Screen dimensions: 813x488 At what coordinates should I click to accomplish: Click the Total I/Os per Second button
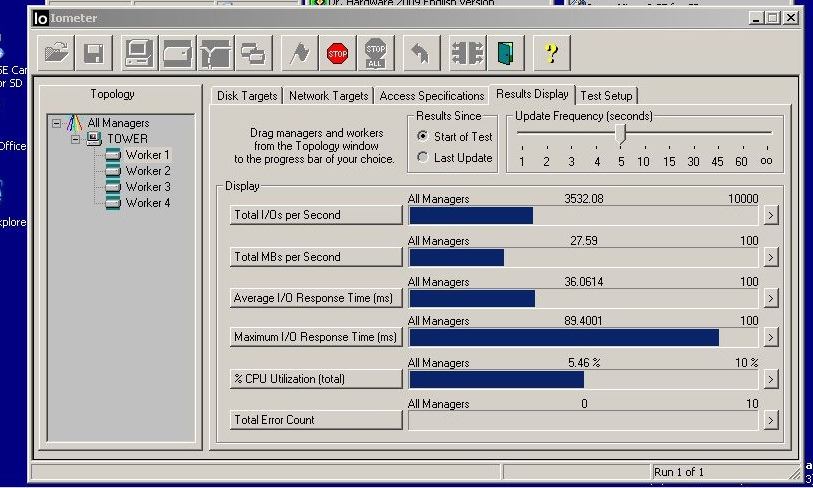pyautogui.click(x=316, y=215)
